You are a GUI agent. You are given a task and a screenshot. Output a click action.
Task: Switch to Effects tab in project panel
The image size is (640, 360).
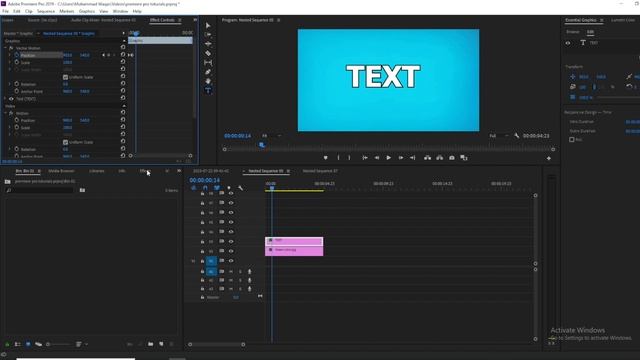click(145, 171)
